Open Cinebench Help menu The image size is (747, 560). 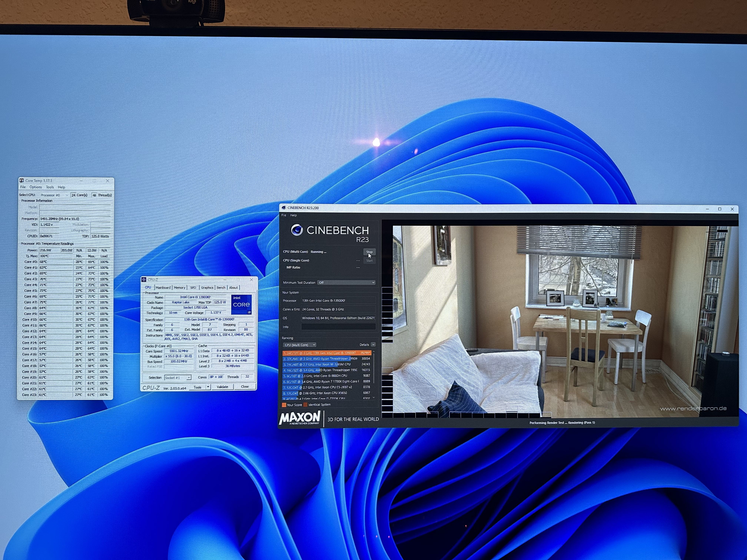coord(293,215)
